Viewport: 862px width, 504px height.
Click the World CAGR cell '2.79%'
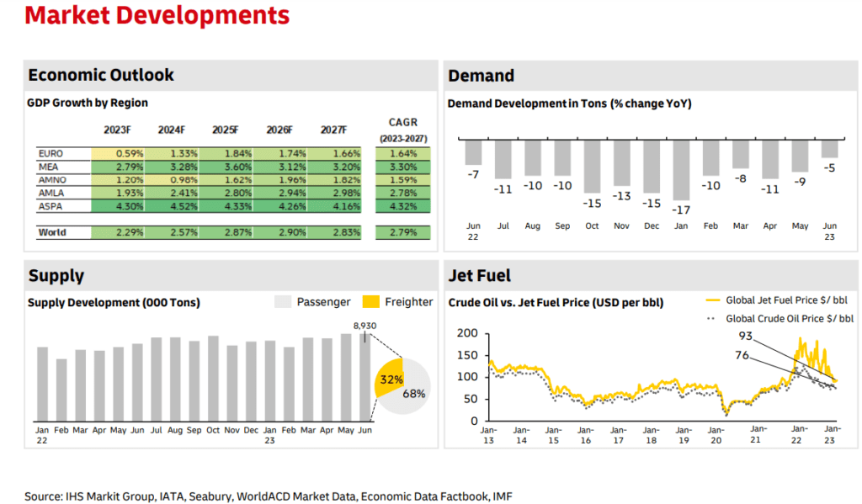[403, 232]
